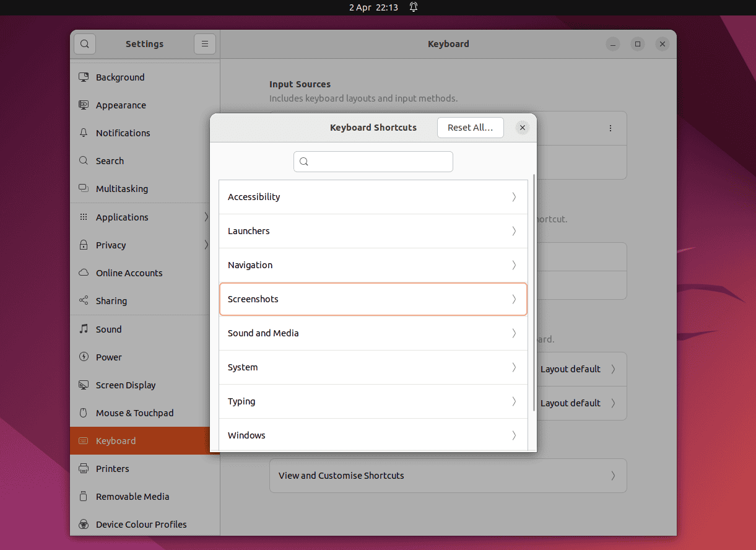This screenshot has width=756, height=550.
Task: Select Appearance in settings sidebar
Action: click(145, 105)
